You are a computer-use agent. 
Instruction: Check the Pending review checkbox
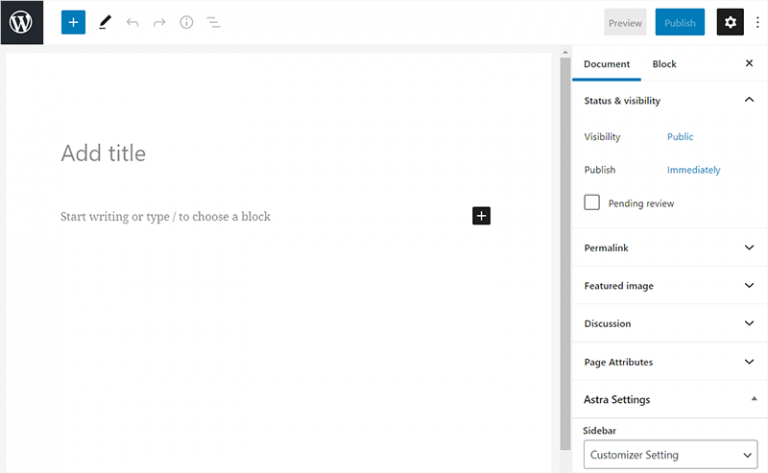click(x=592, y=202)
